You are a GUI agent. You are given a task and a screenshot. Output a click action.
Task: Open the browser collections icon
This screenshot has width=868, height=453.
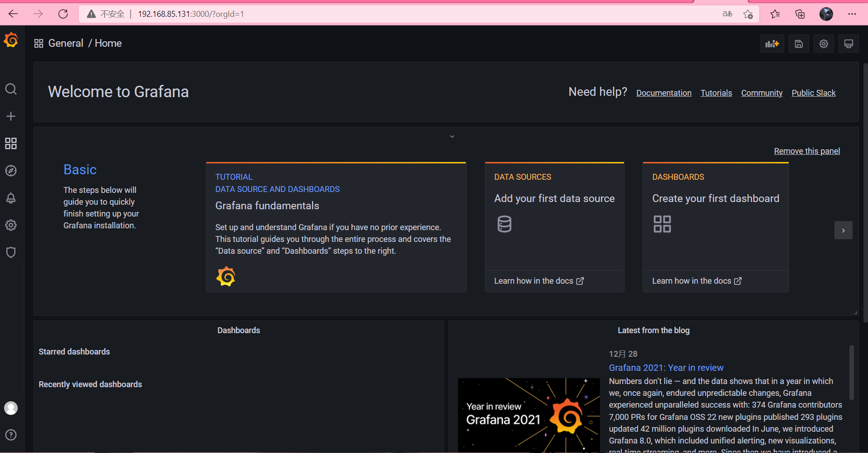(x=800, y=14)
